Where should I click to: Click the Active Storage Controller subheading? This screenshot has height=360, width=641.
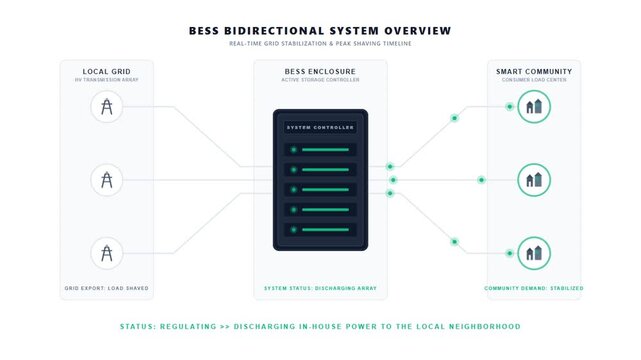[320, 80]
